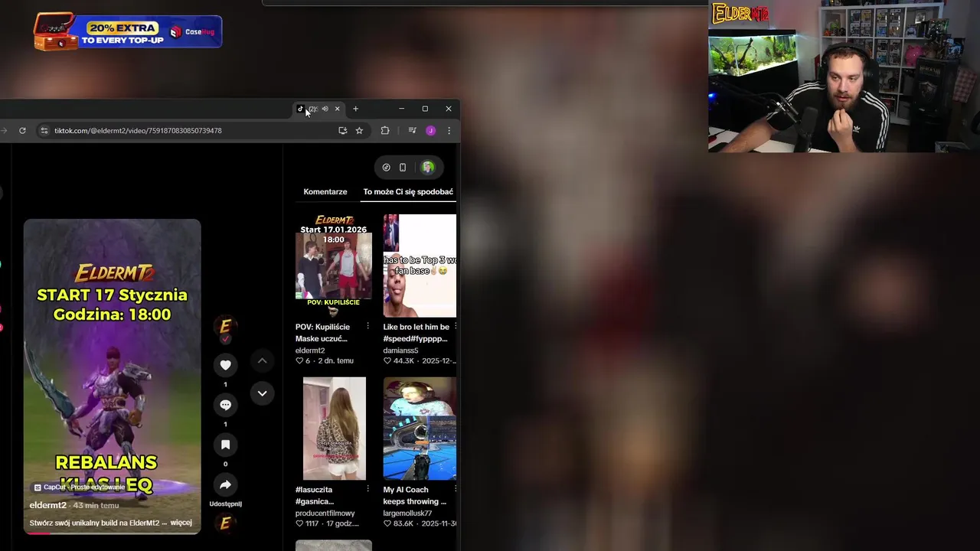Like the ElderMt2 TikTok video
Image resolution: width=980 pixels, height=551 pixels.
(225, 365)
